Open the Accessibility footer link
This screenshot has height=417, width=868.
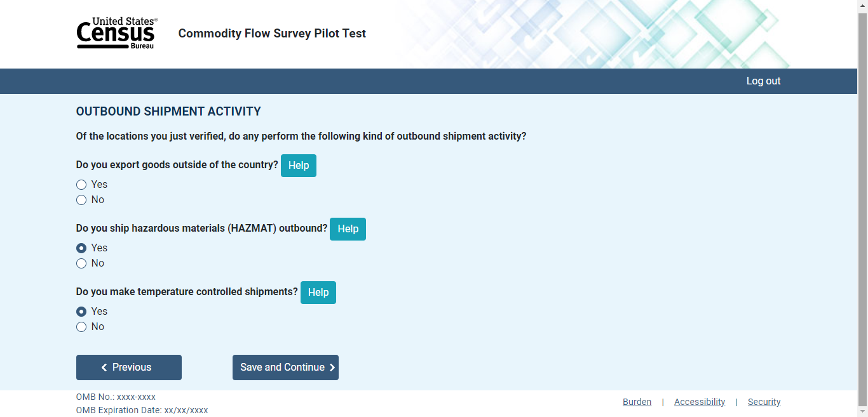(700, 402)
